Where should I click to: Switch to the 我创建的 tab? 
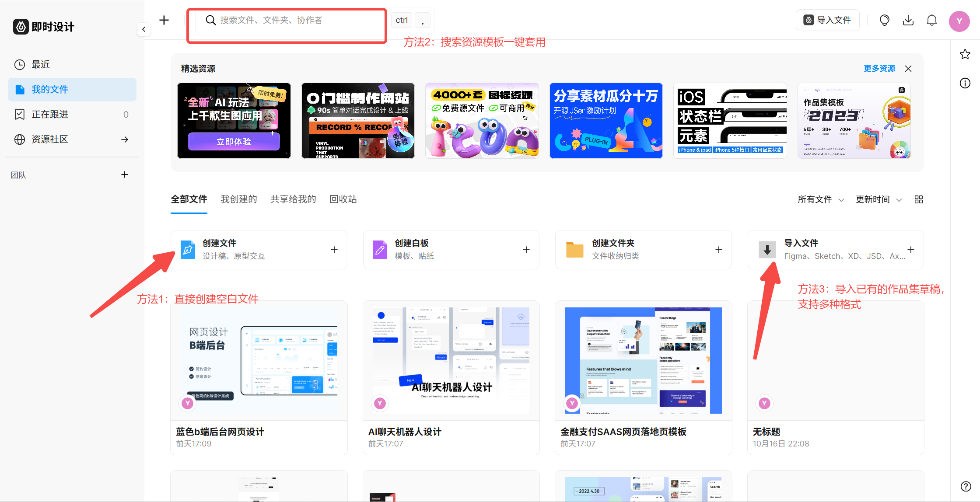click(x=238, y=199)
